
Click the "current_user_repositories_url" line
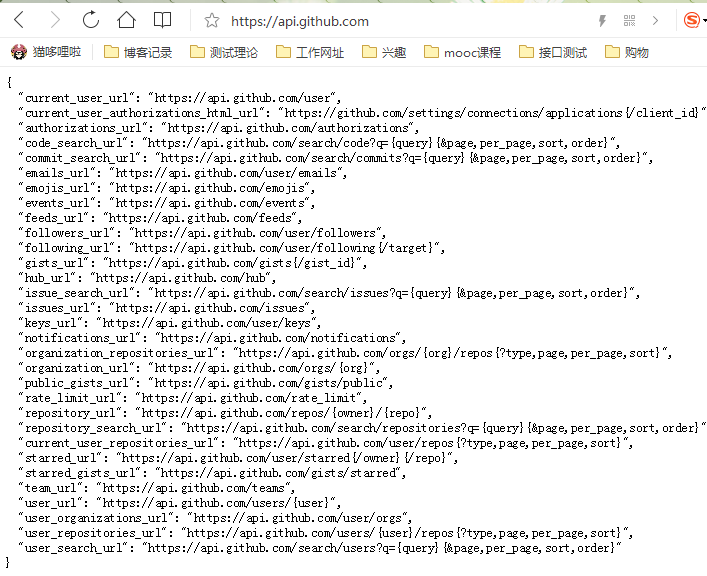coord(326,443)
